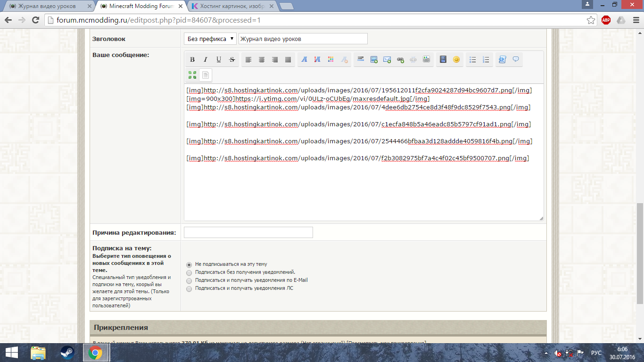Open font size selector icon
This screenshot has height=362, width=644.
[x=318, y=59]
